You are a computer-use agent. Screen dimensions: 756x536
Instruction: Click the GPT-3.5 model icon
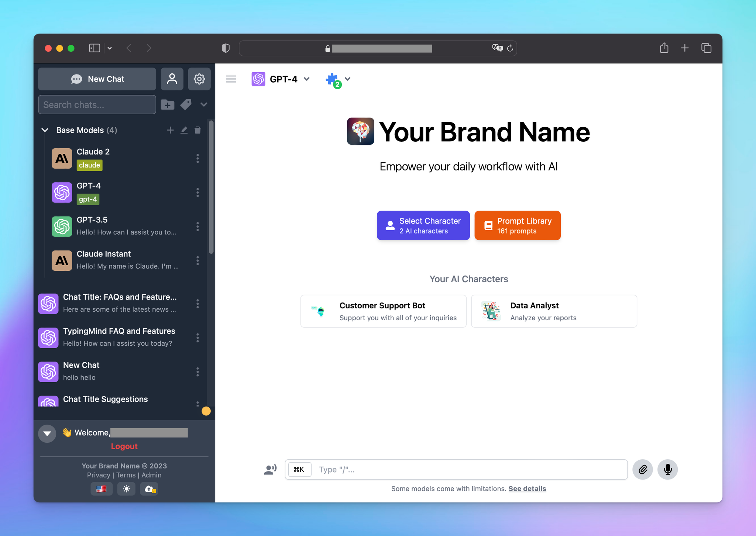[63, 226]
